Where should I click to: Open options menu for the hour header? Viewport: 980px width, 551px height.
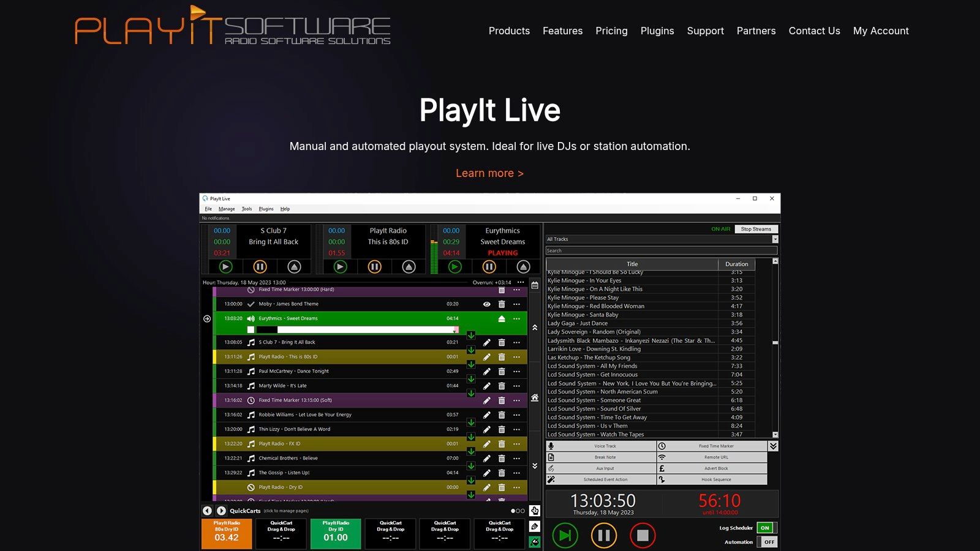(520, 282)
